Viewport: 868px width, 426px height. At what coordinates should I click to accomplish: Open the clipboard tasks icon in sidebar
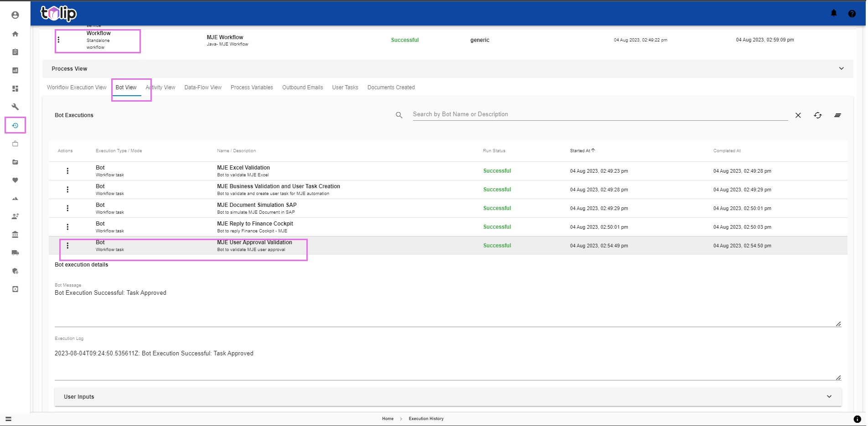(x=15, y=52)
